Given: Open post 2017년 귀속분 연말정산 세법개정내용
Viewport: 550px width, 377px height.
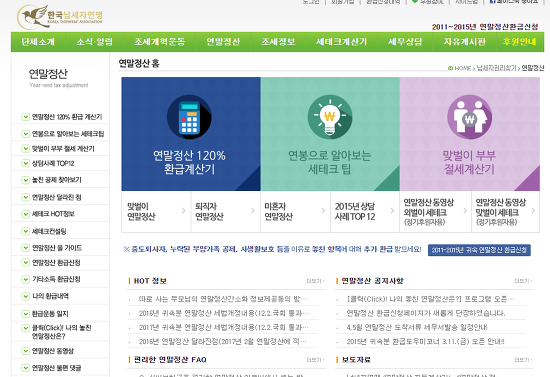Looking at the screenshot, I should pyautogui.click(x=223, y=328).
